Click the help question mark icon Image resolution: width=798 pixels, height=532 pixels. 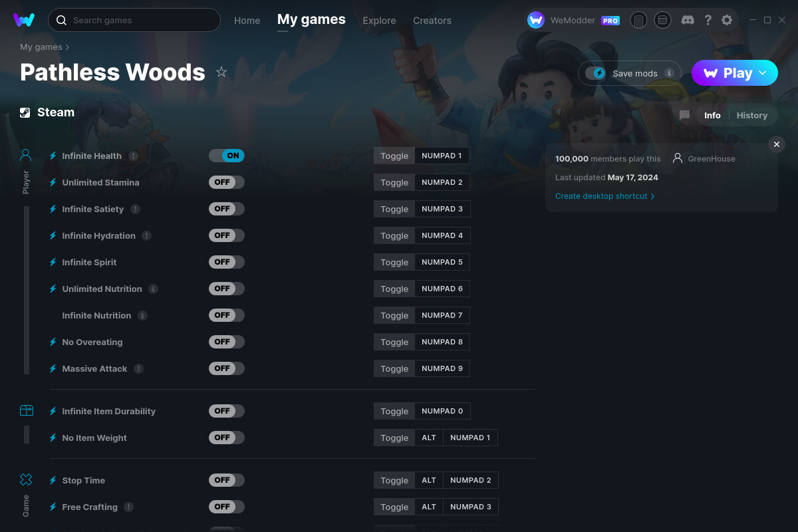coord(708,20)
